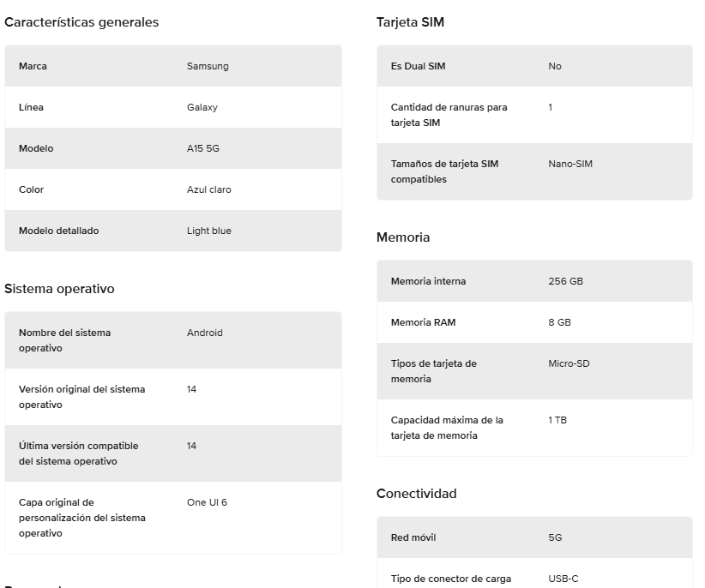Click the Nano-SIM value
705x588 pixels.
570,164
